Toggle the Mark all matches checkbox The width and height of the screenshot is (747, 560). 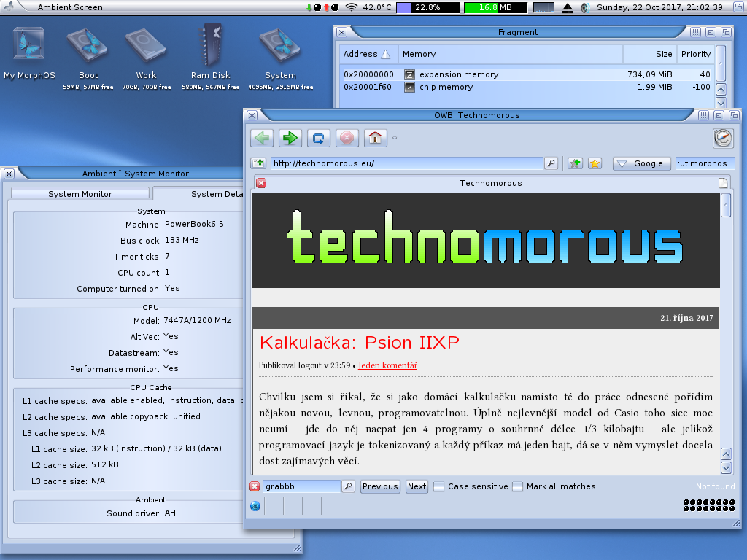coord(517,486)
